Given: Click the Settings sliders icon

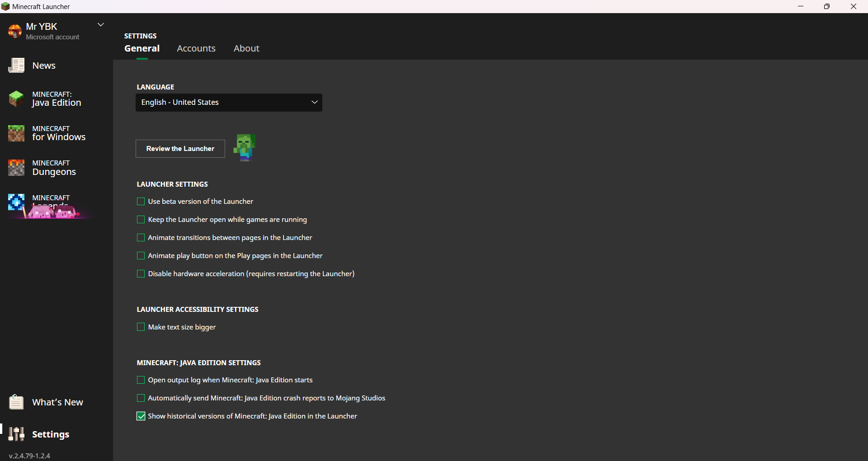Looking at the screenshot, I should click(x=17, y=434).
